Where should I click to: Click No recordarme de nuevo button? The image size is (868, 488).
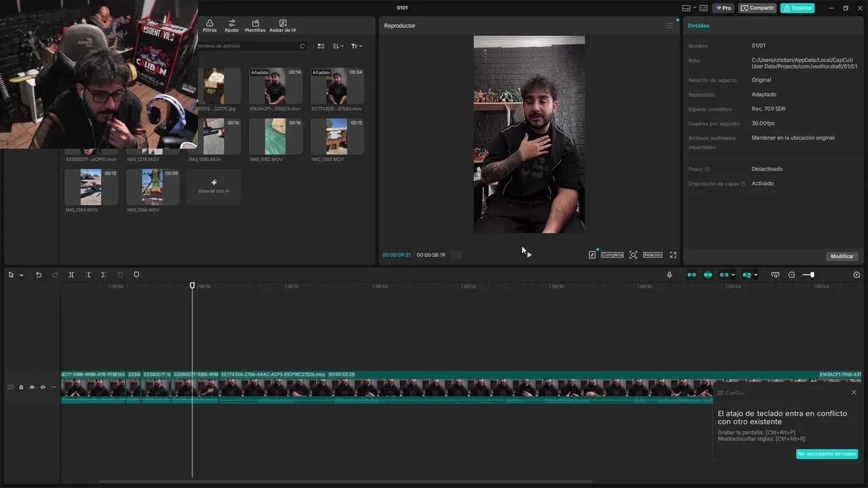pyautogui.click(x=827, y=453)
